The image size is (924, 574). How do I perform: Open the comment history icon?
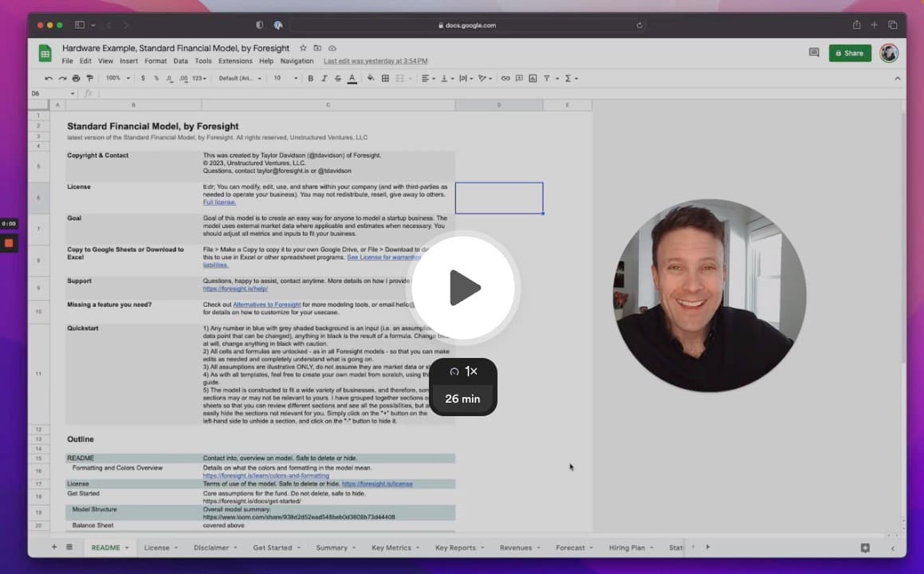[814, 53]
